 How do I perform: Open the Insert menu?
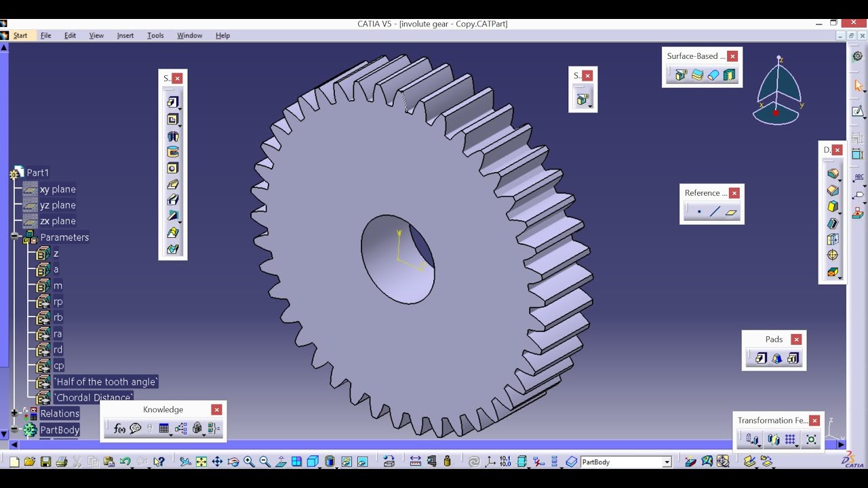pos(125,35)
